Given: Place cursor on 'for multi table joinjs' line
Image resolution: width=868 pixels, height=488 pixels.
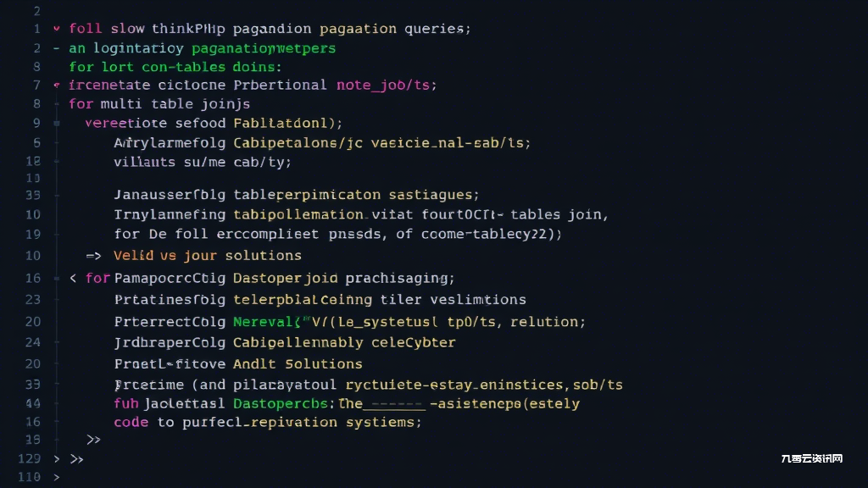Looking at the screenshot, I should [159, 104].
